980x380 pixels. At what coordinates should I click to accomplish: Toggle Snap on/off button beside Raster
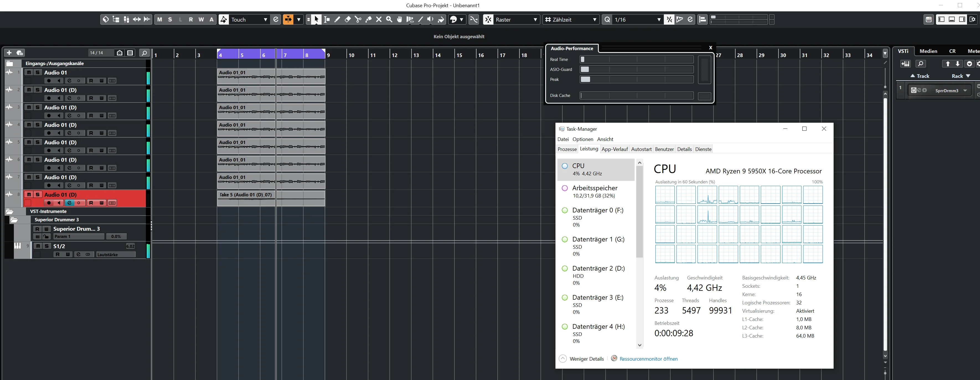488,19
